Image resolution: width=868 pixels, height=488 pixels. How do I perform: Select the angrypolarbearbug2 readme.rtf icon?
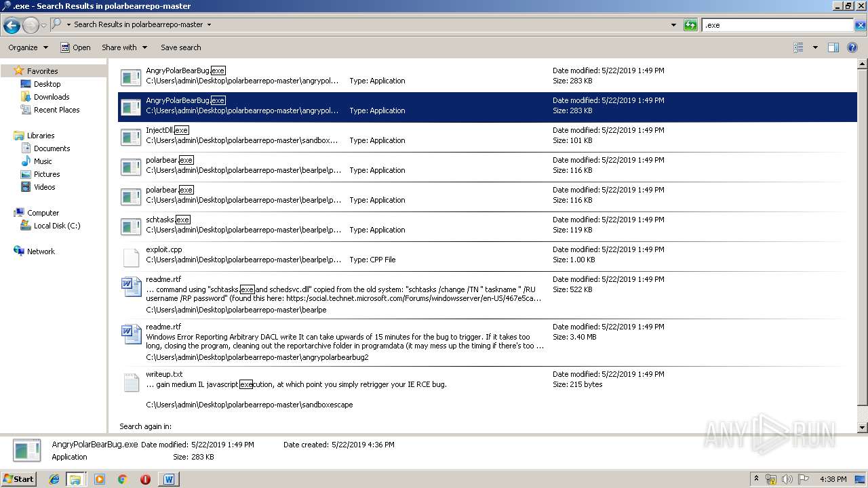tap(131, 334)
